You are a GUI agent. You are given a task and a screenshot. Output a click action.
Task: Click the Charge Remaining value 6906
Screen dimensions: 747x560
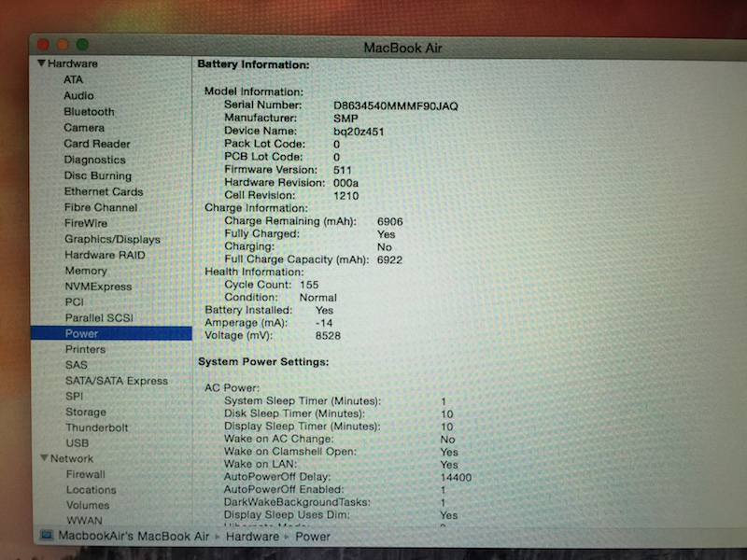(389, 221)
